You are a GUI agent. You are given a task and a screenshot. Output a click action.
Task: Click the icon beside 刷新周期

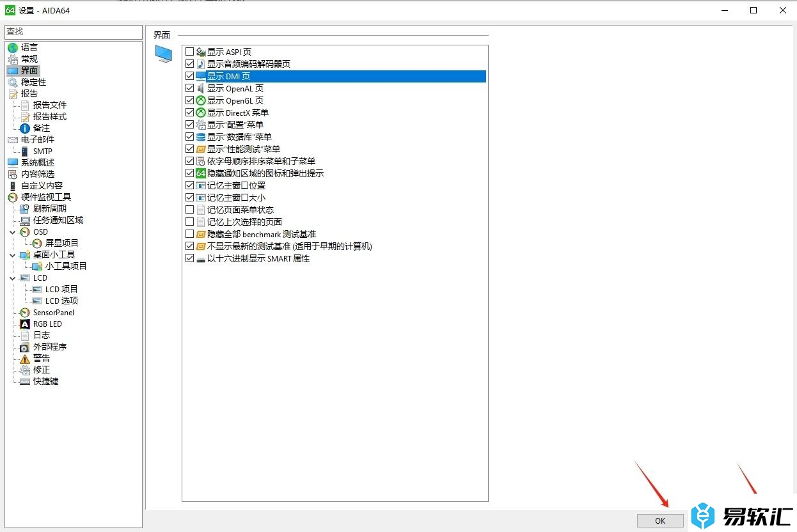(25, 208)
